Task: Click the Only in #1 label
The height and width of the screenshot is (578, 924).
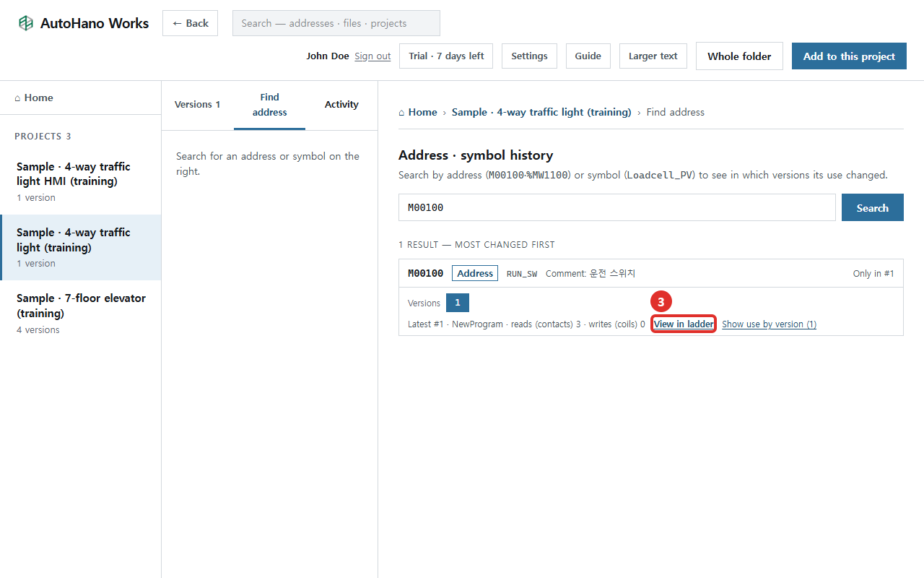Action: (873, 274)
